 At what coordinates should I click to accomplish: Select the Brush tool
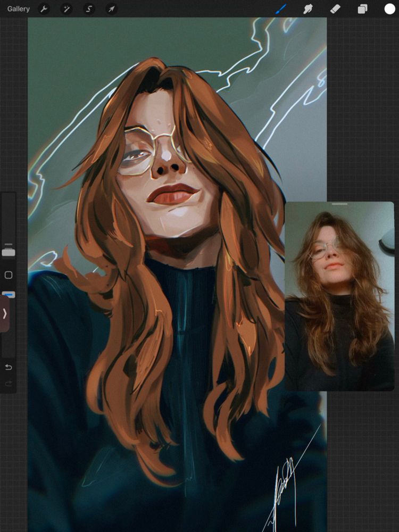coord(280,9)
